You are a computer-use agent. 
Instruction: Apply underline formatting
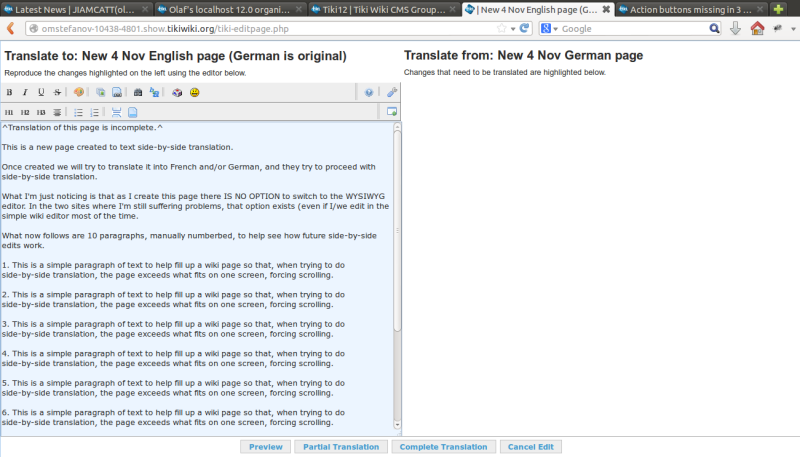[41, 92]
